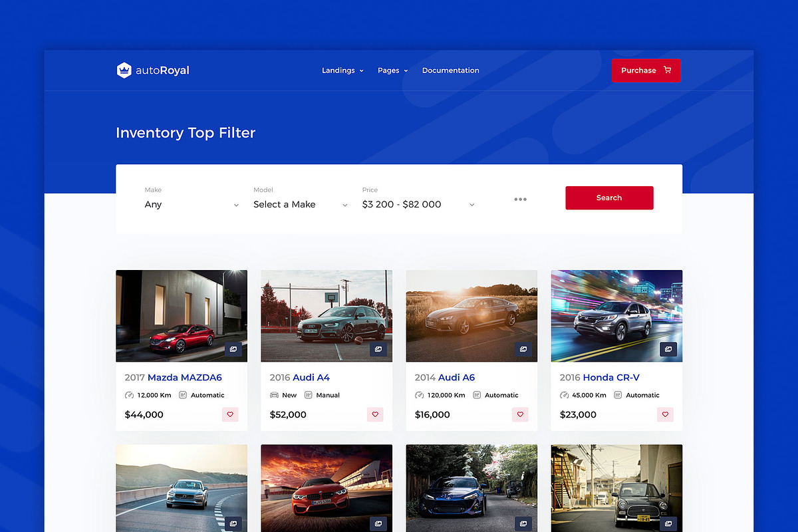Favorite the Audi A4 with heart button

(375, 414)
